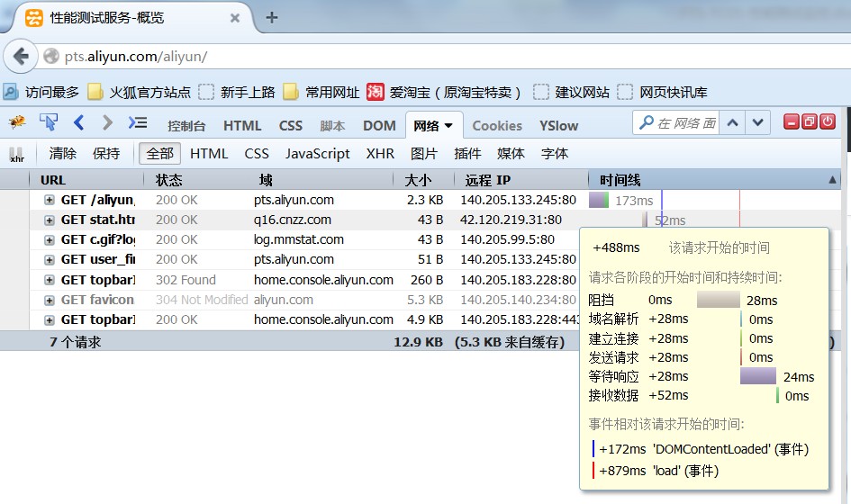Click the next search result arrow

(758, 122)
